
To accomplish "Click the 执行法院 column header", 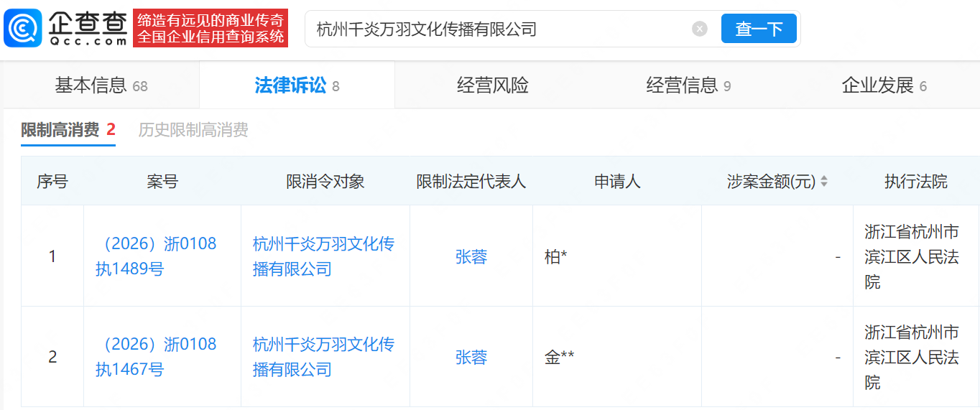I will click(x=915, y=182).
